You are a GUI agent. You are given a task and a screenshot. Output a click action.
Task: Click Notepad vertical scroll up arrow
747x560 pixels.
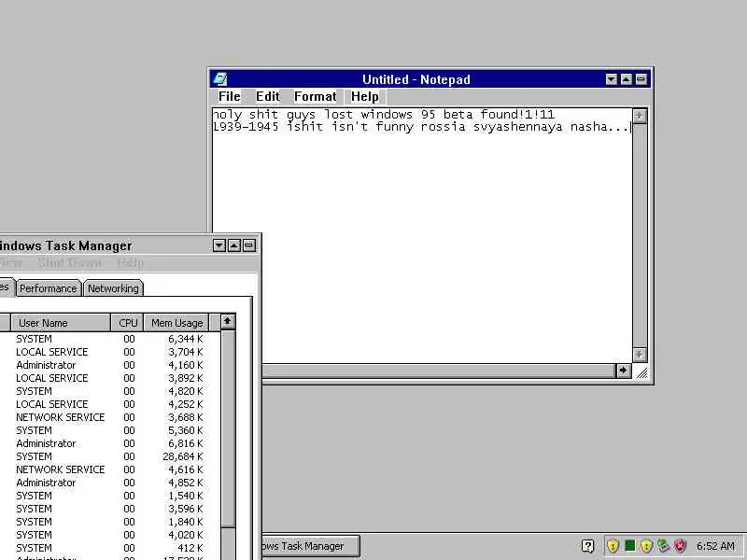point(640,116)
